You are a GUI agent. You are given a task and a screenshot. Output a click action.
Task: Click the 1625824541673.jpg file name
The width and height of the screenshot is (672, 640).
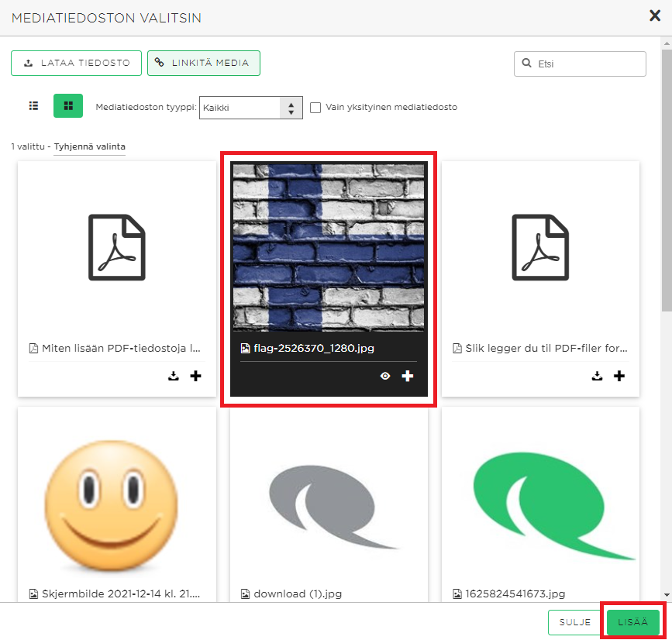pyautogui.click(x=515, y=594)
